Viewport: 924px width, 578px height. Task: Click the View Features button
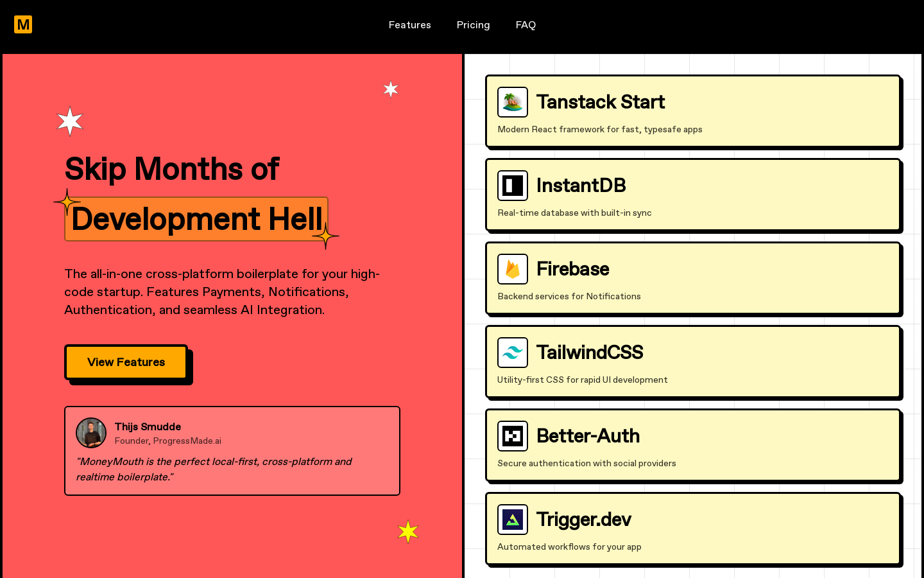[x=126, y=362]
